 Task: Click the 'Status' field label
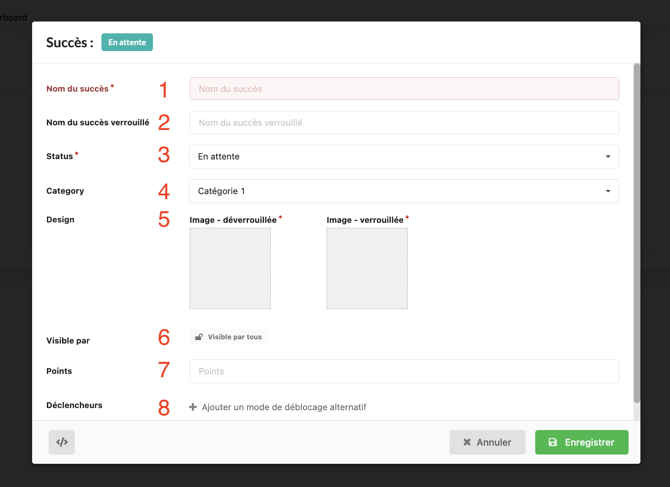coord(60,157)
